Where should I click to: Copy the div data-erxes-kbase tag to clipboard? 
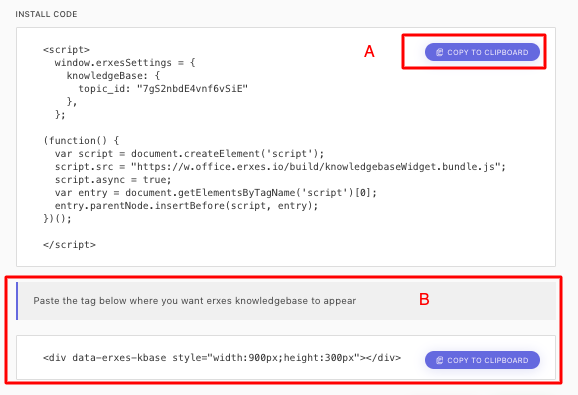(x=482, y=360)
